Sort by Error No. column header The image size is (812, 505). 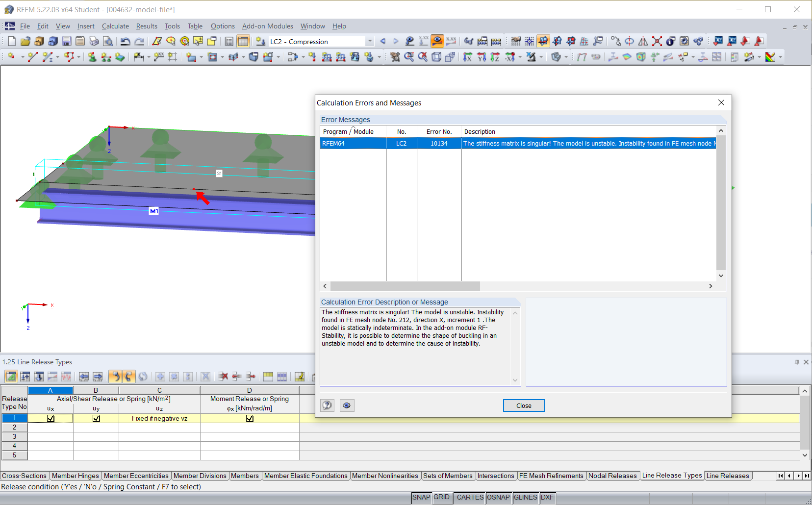coord(439,131)
